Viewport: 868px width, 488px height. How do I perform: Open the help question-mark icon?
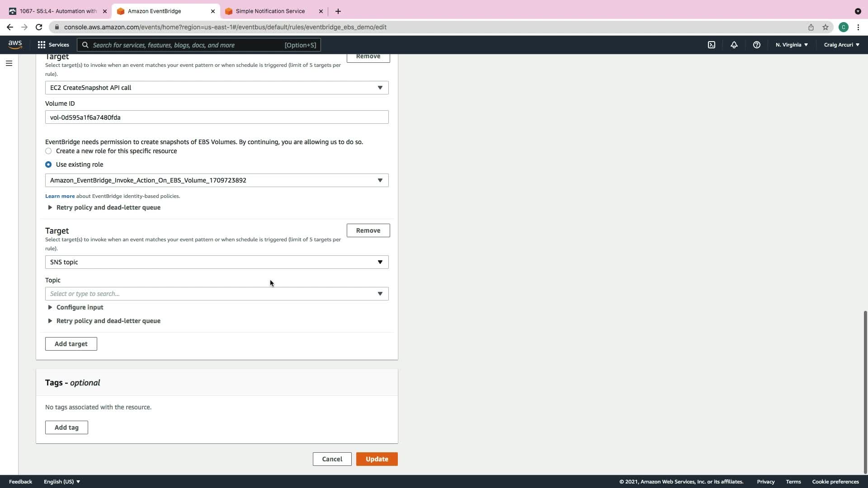tap(756, 45)
